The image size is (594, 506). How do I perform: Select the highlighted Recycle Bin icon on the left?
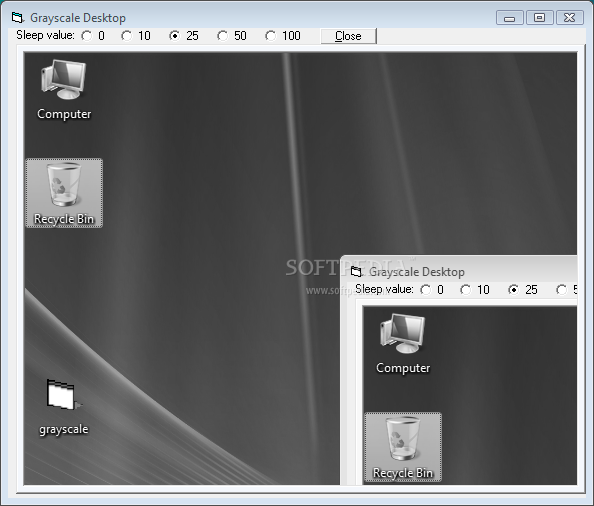tap(64, 193)
